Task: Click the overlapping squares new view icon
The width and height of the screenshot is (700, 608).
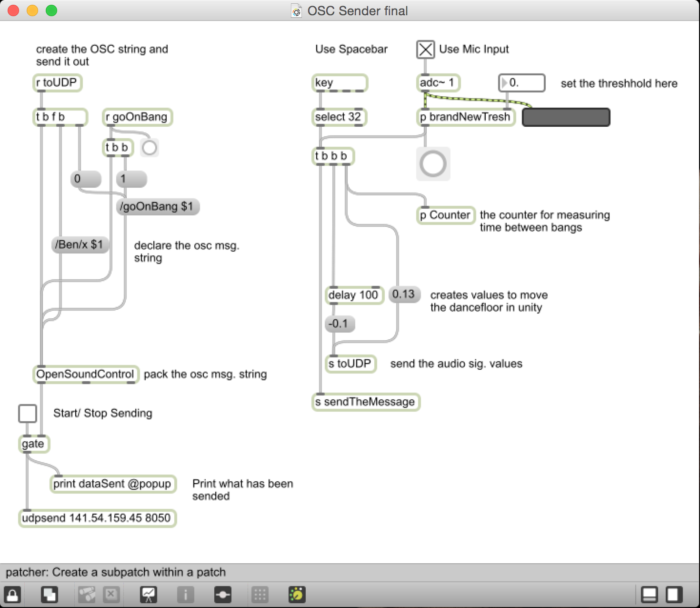Action: (49, 595)
